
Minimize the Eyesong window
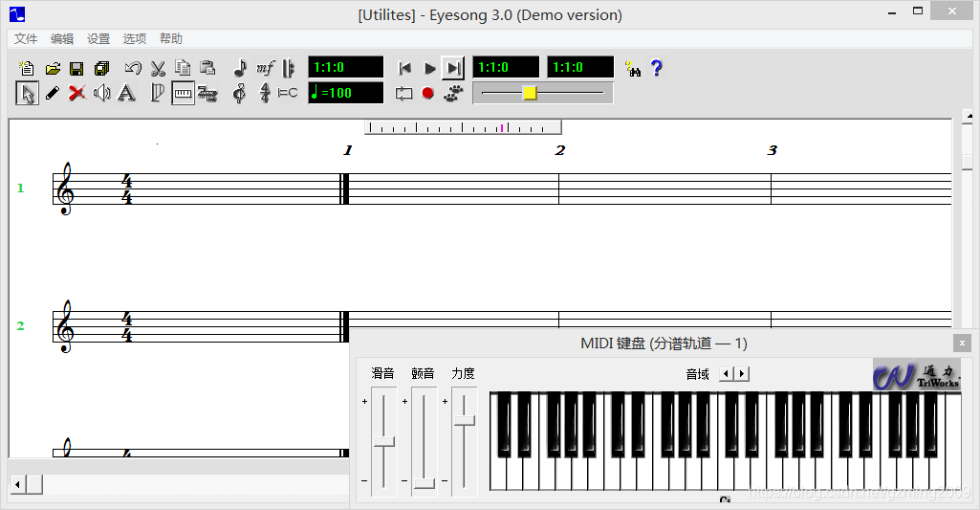[892, 11]
